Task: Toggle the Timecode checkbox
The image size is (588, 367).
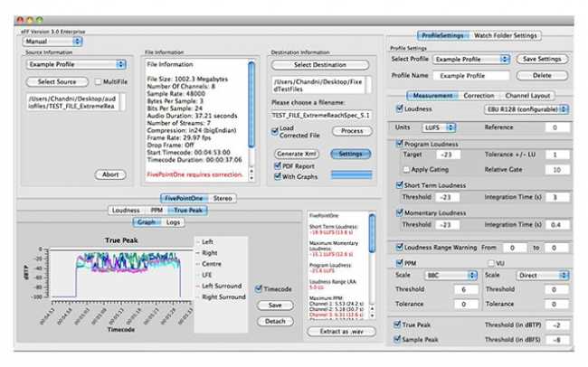Action: click(x=259, y=288)
